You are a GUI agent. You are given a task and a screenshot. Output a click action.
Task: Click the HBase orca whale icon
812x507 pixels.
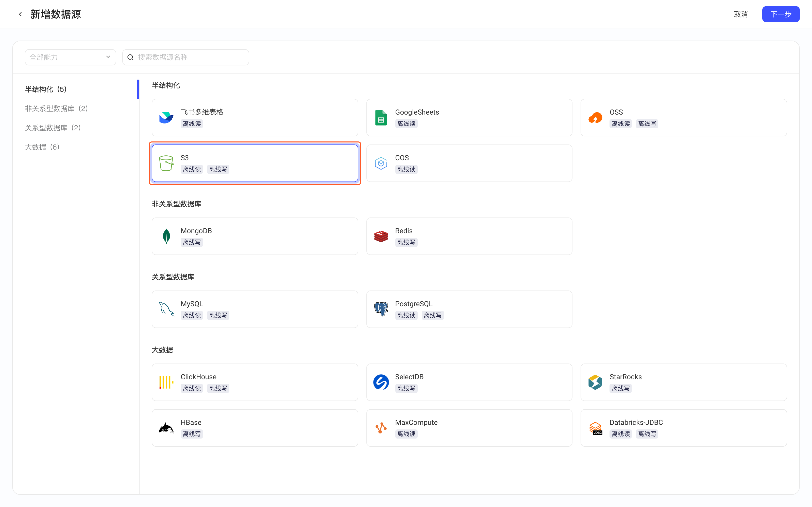(166, 428)
